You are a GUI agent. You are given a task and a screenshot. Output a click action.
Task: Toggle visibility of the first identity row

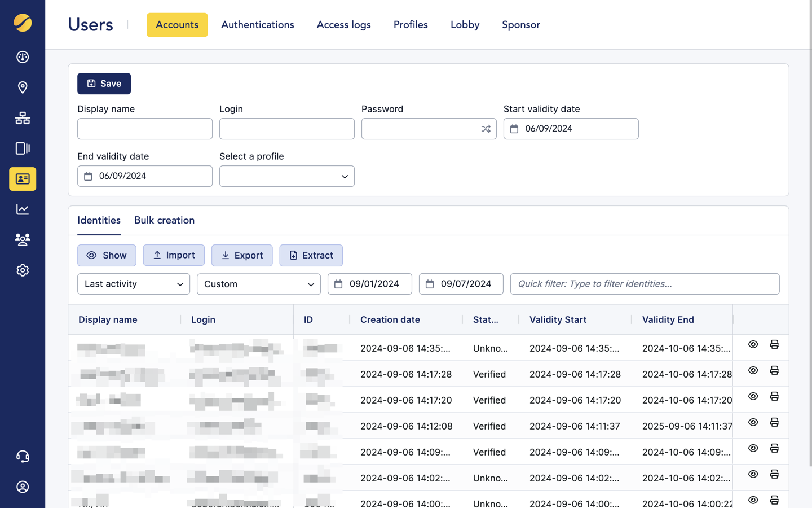tap(753, 344)
